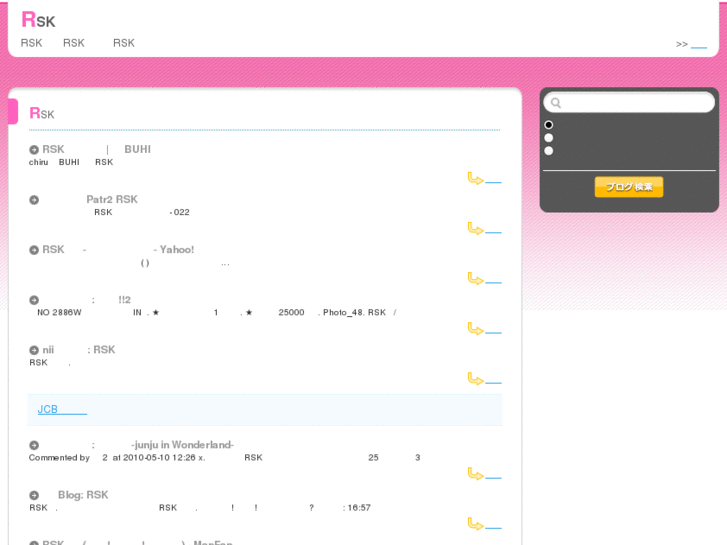This screenshot has width=727, height=545.
Task: Click bullet icon beside 'nii : RSK'
Action: [34, 350]
